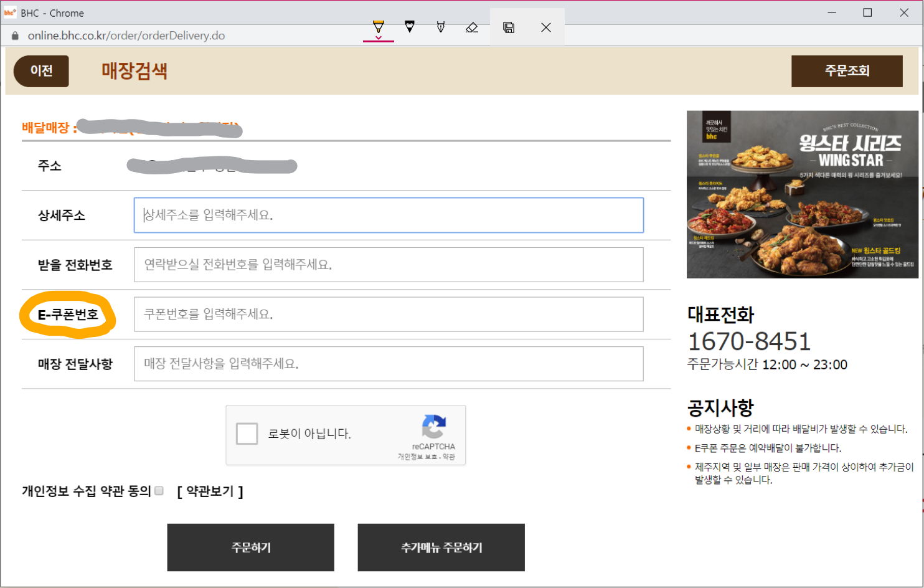Viewport: 924px width, 588px height.
Task: Open the [ 약관보기 ] terms link
Action: coord(210,491)
